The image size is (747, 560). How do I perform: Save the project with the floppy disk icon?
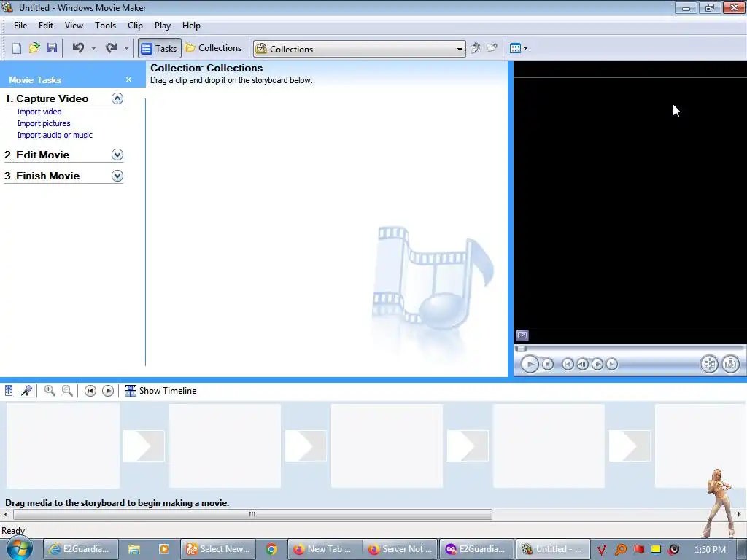click(x=52, y=48)
